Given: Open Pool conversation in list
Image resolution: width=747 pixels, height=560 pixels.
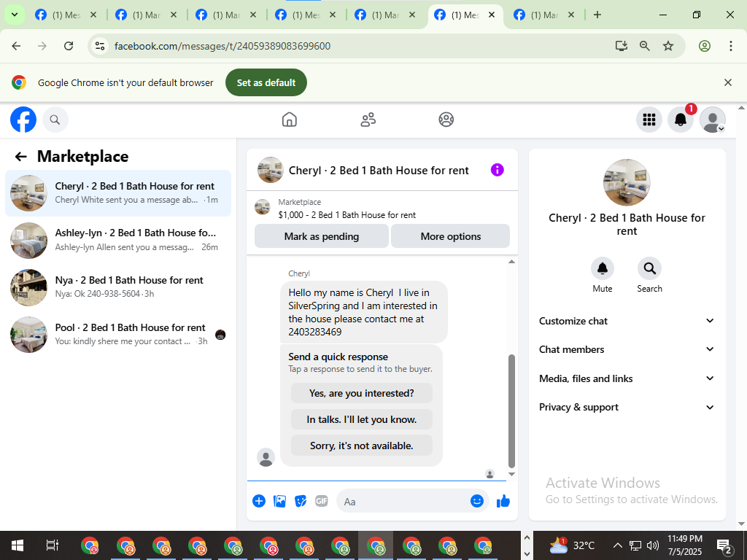Looking at the screenshot, I should (x=117, y=334).
